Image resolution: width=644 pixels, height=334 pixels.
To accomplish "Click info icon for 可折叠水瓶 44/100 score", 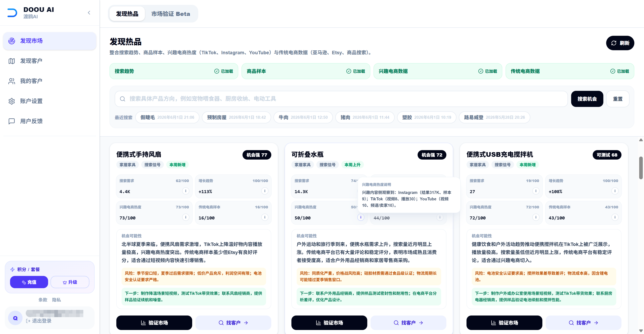I will coord(440,217).
